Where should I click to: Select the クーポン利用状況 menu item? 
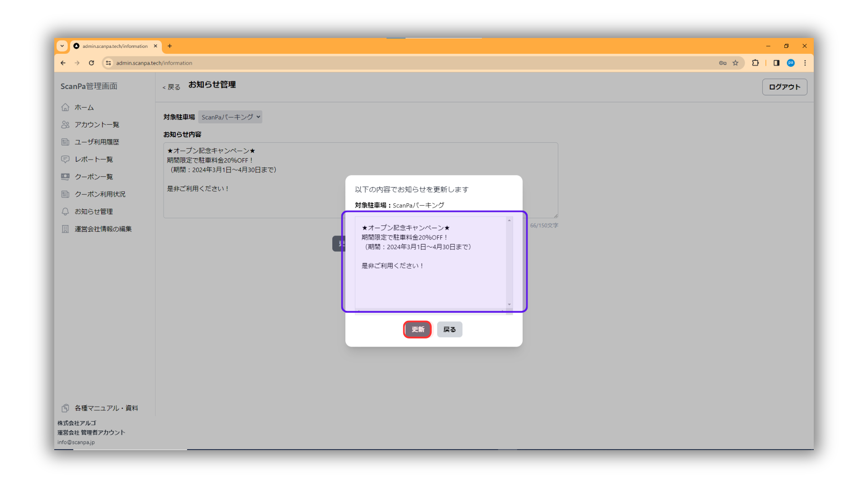pyautogui.click(x=100, y=194)
